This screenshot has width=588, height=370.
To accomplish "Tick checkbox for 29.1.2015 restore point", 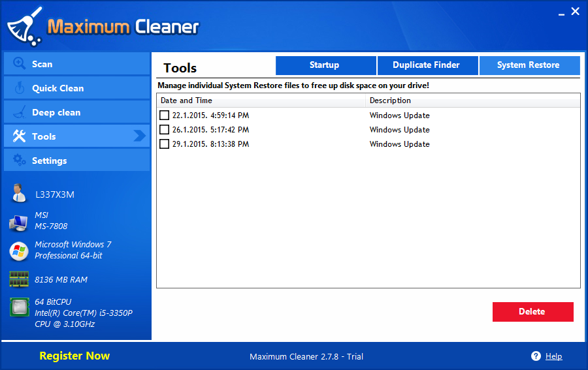I will pos(164,144).
